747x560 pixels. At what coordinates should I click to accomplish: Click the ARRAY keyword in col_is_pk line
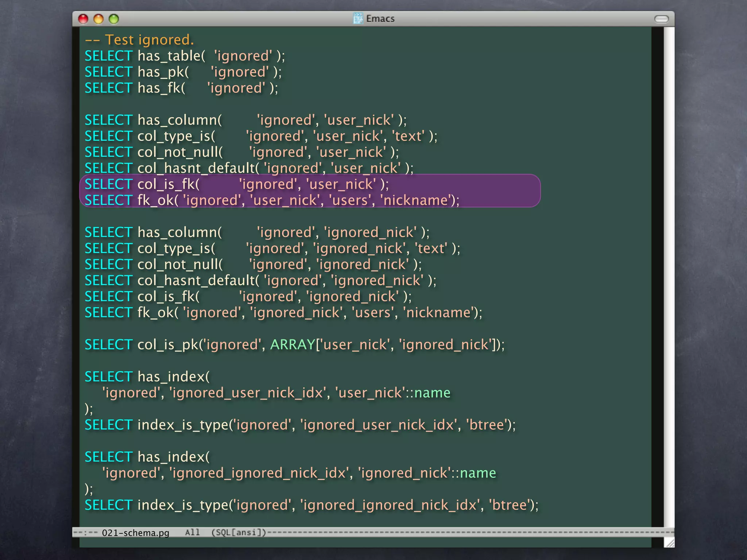(293, 345)
